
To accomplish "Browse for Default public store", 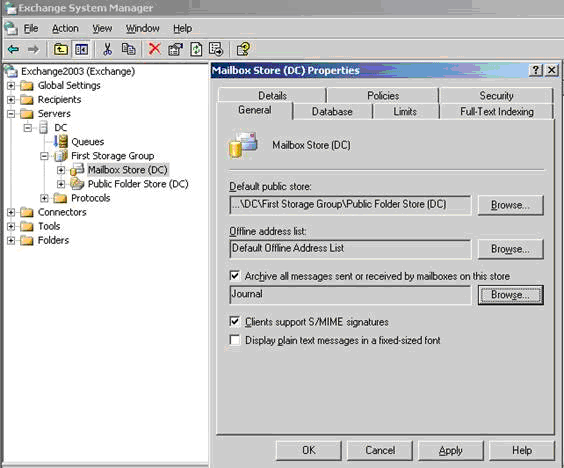I will 510,205.
